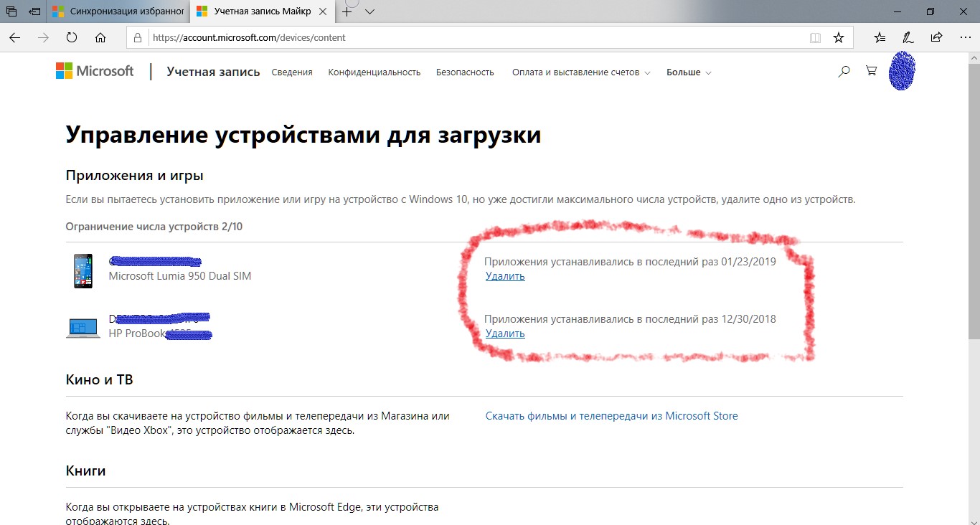Select the Учетная запись Майкрософт tab
The image size is (980, 525).
coord(263,11)
